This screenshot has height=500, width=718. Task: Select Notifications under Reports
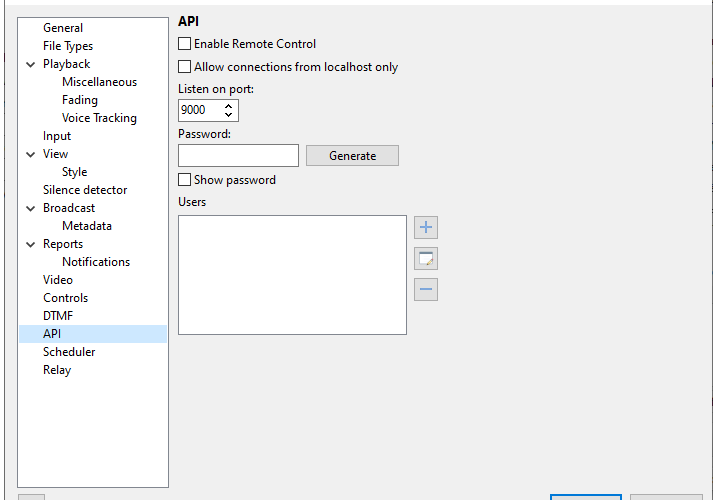pos(96,262)
